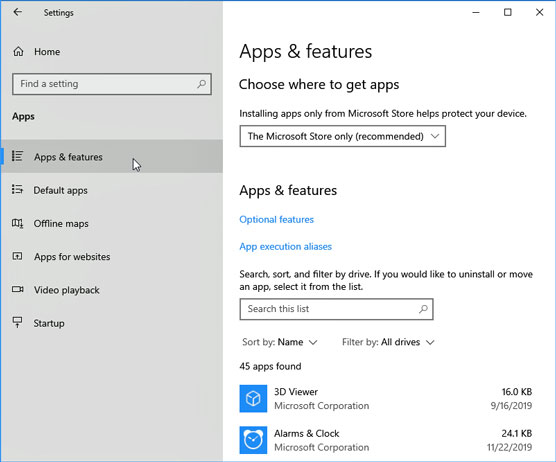Viewport: 556px width, 462px height.
Task: Select the Apps for websites sidebar icon
Action: point(17,256)
